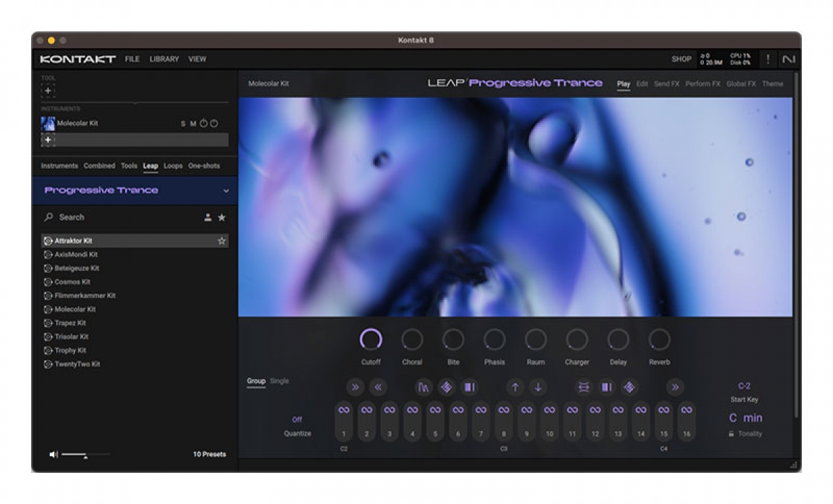Add an instrument using the plus box below Molecolar Kit
The image size is (833, 504).
(x=48, y=140)
